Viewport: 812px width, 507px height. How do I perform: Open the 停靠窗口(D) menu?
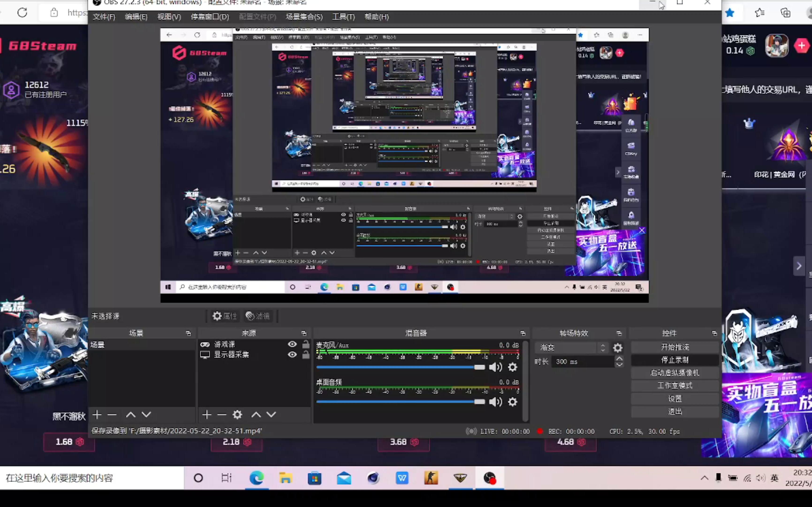tap(210, 17)
